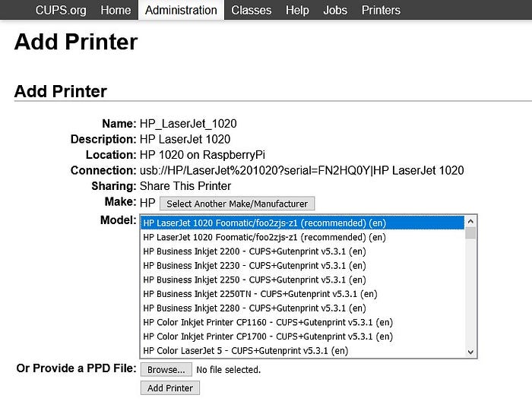
Task: Select the second HP LaserJet 1020 Foomatic entry
Action: coord(302,237)
